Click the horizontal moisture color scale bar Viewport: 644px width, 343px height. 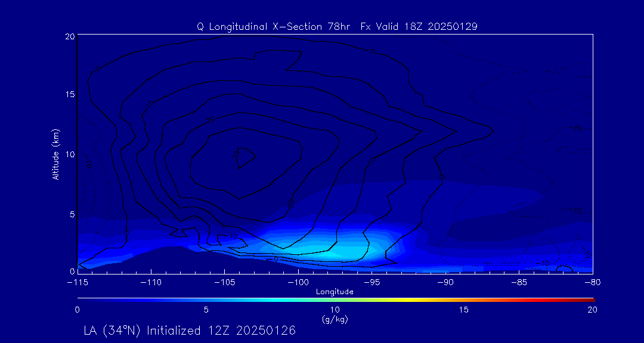(x=336, y=300)
